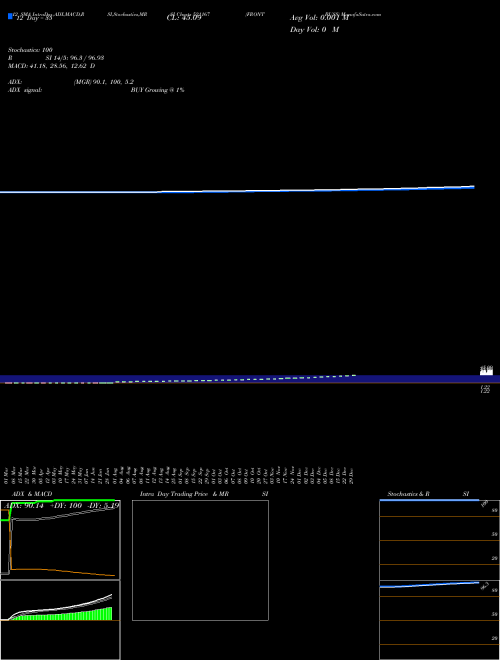Select the '+DY: 100' value in ADX panel
The height and width of the screenshot is (660, 500).
tap(66, 506)
